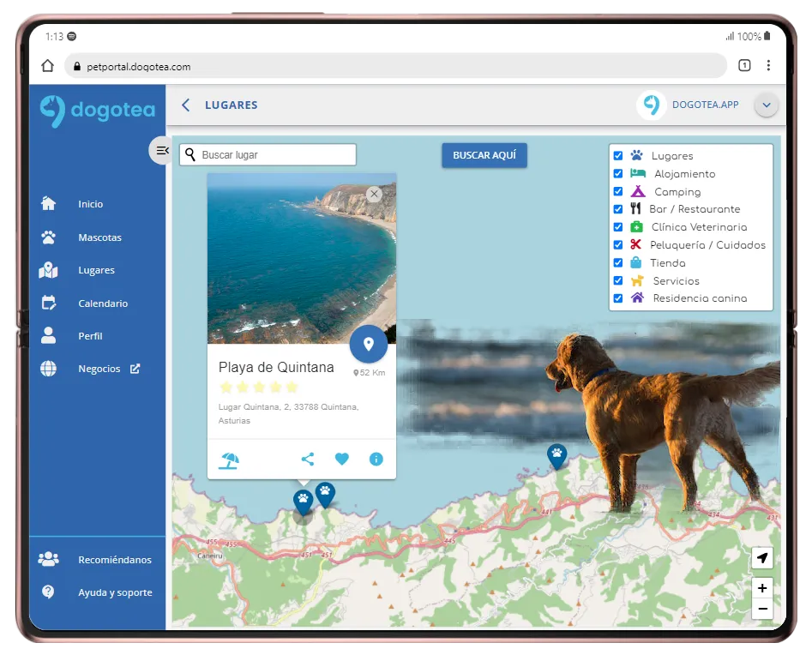The image size is (812, 655).
Task: Open Negocios external link
Action: [107, 369]
